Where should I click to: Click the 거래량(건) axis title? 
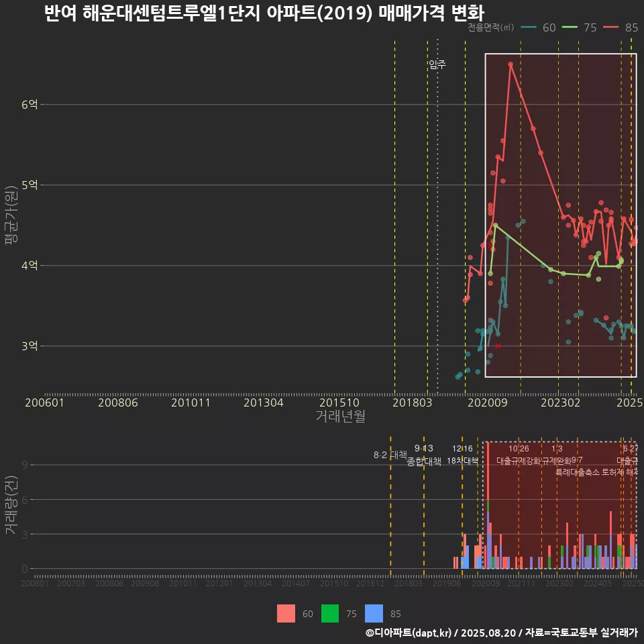click(x=11, y=504)
